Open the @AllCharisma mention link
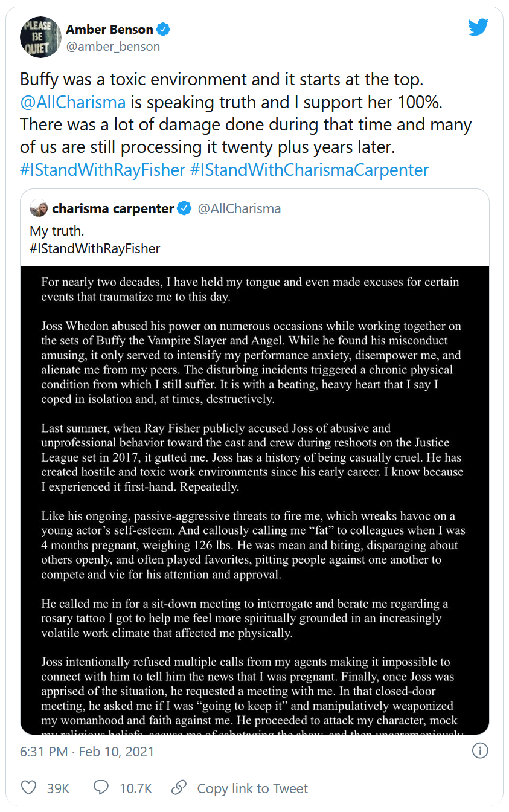This screenshot has height=812, width=509. tap(73, 101)
